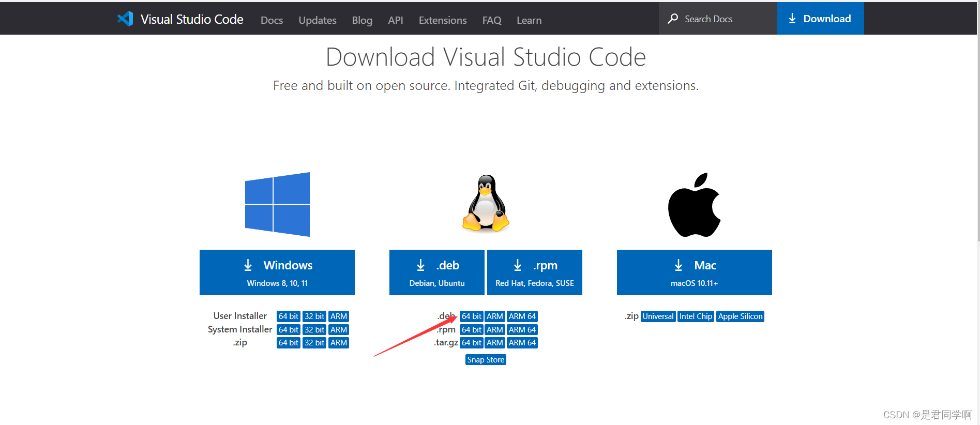
Task: Open the API navigation link
Action: [396, 20]
